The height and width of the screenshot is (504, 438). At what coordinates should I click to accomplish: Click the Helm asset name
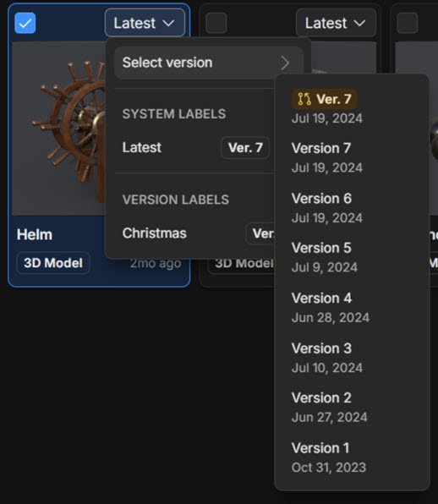(35, 234)
